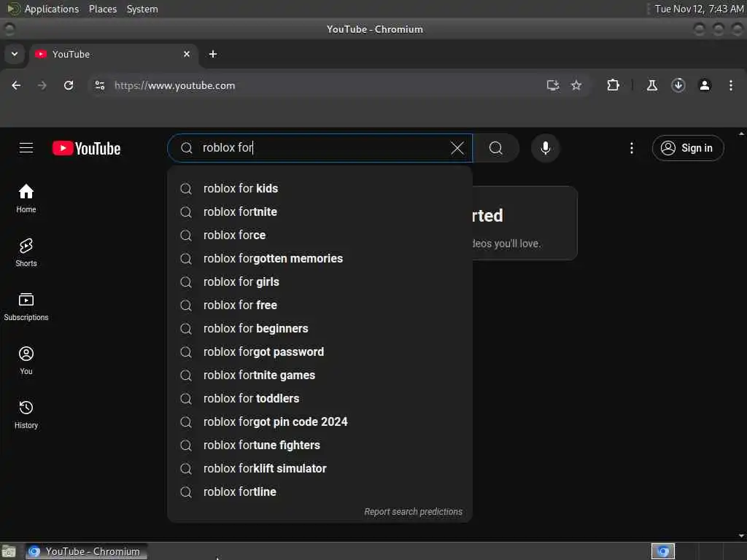This screenshot has width=747, height=560.
Task: Close the YouTube tab
Action: tap(187, 54)
